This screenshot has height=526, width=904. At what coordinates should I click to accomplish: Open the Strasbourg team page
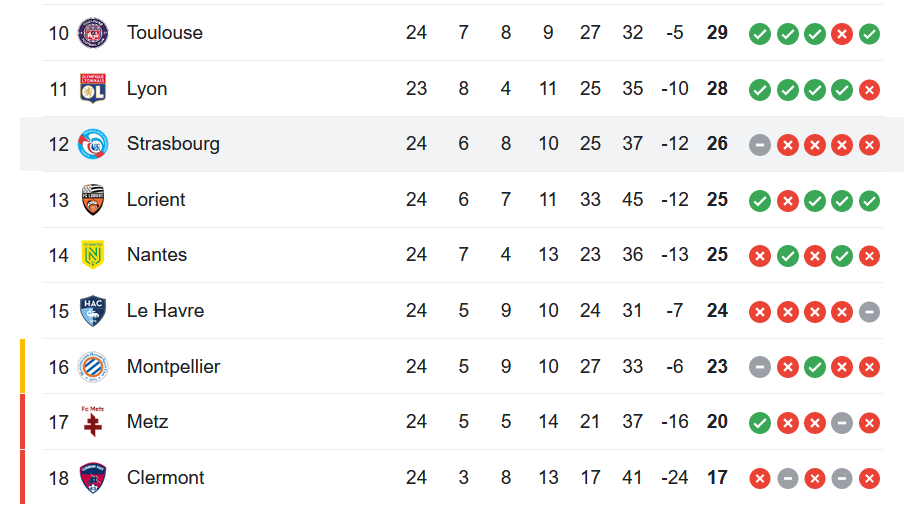(x=172, y=144)
